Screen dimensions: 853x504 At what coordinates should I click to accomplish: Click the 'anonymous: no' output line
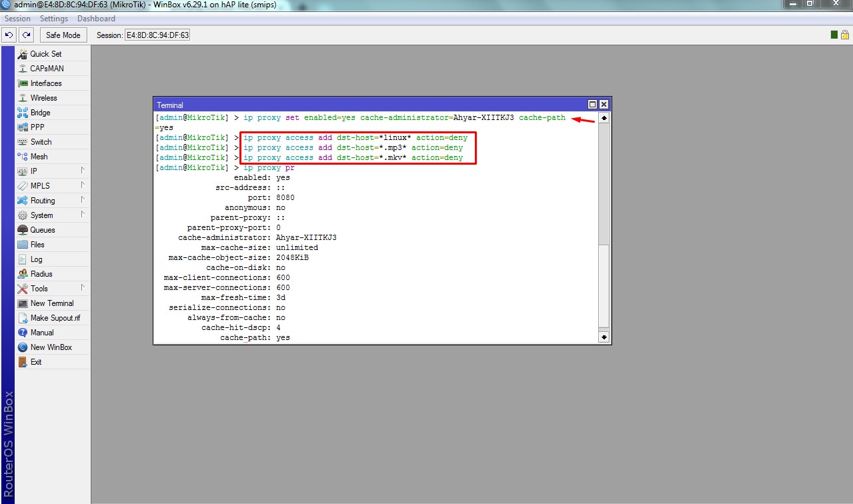click(x=255, y=208)
